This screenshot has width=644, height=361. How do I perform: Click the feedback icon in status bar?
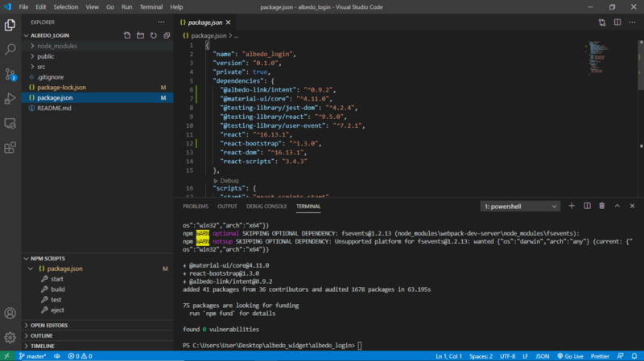tap(621, 356)
